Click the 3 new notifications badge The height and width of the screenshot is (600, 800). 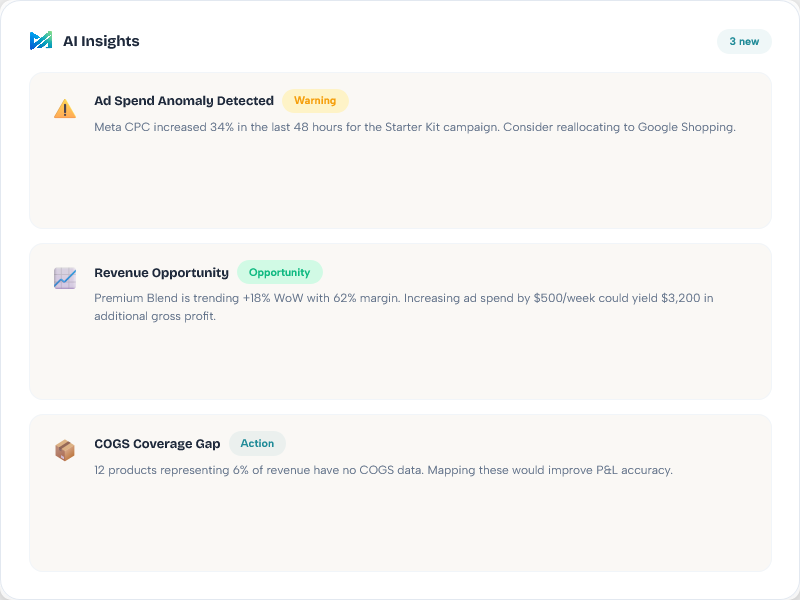pos(744,41)
